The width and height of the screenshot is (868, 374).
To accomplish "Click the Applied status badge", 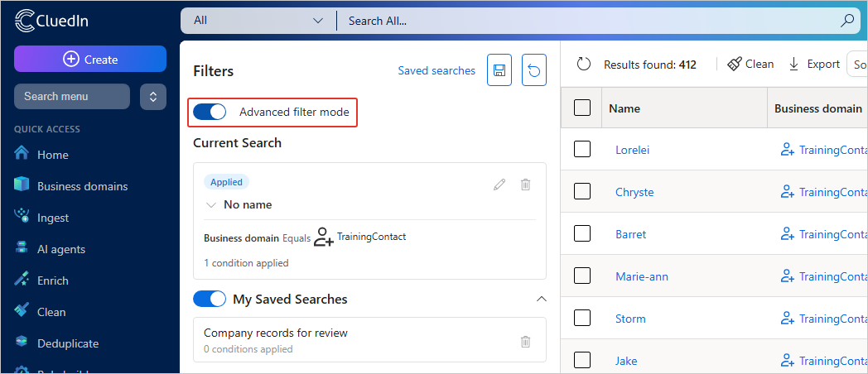I will [x=226, y=182].
